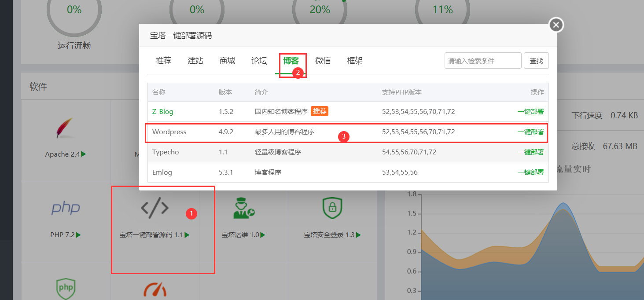Click 一键部署 for Emlog

[530, 172]
